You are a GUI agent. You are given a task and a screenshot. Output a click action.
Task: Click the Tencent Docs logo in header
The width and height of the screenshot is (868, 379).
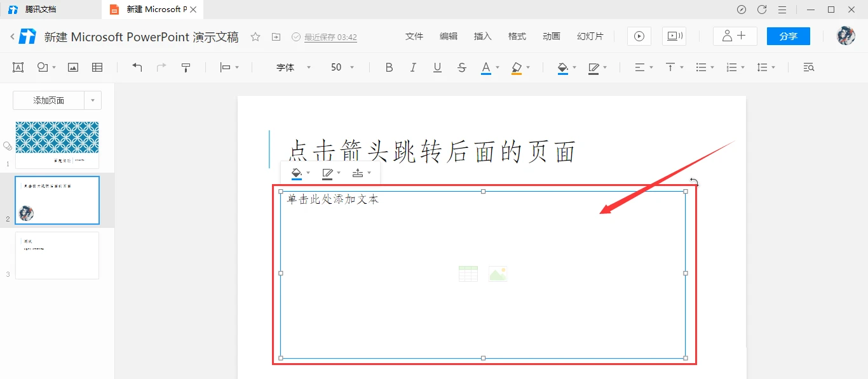click(x=27, y=36)
